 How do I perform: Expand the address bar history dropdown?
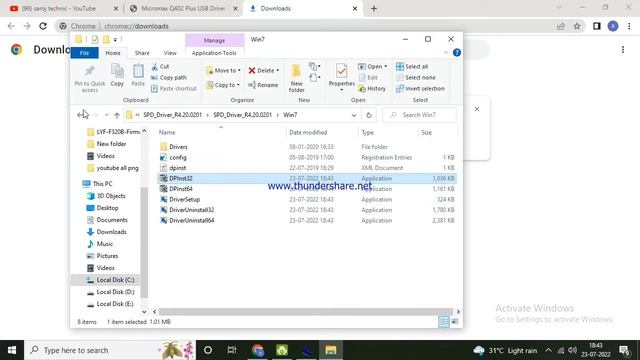tap(353, 115)
